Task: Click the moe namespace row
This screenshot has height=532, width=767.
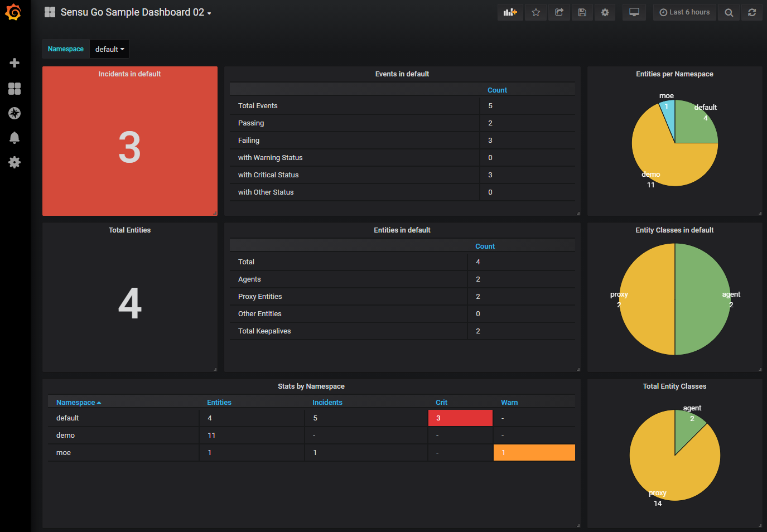Action: (x=311, y=453)
